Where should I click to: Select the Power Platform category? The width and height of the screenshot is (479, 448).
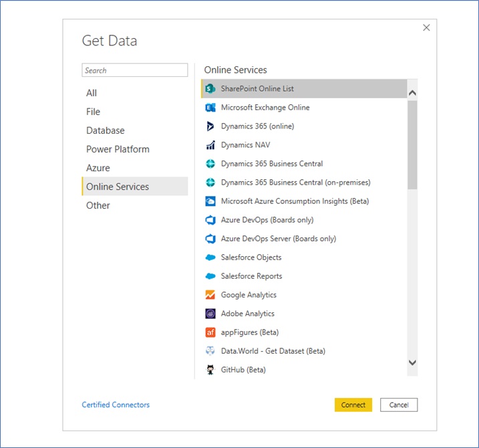(x=135, y=149)
